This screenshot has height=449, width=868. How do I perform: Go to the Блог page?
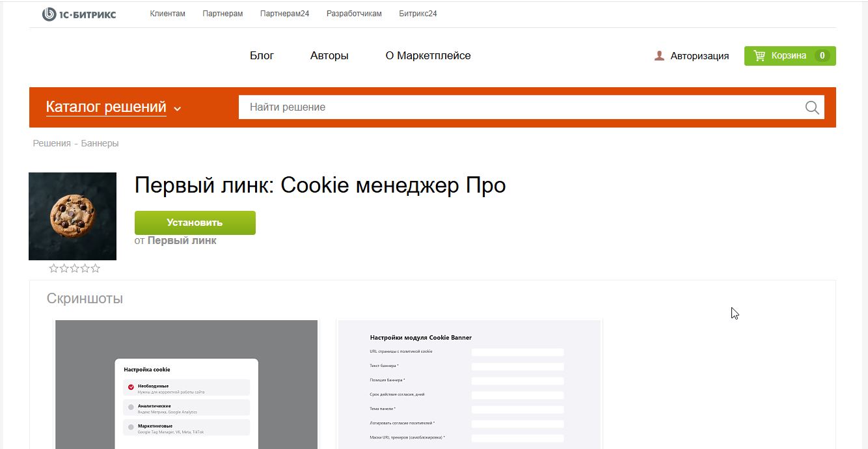coord(262,56)
